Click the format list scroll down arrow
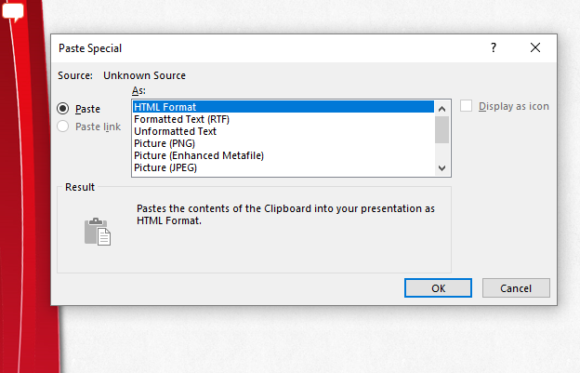 pyautogui.click(x=442, y=168)
